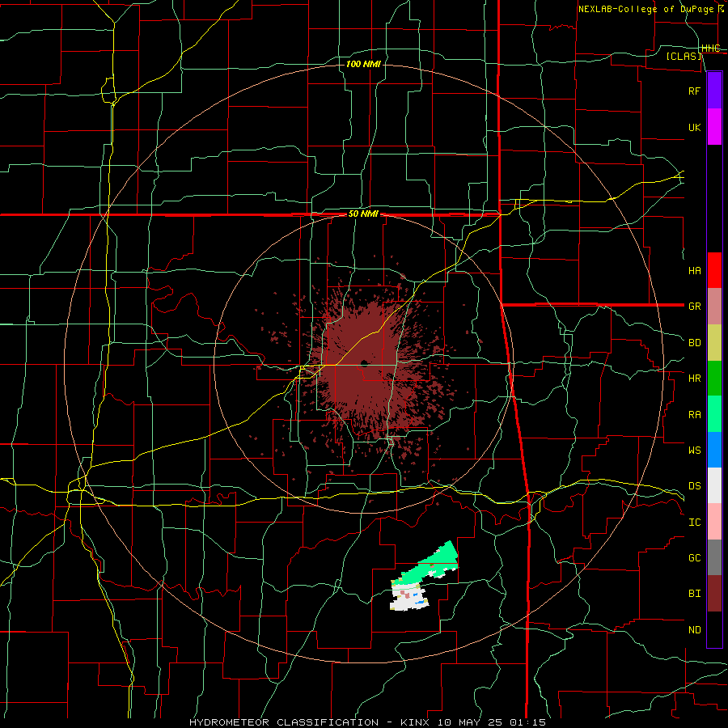Pick the blue WS legend swatch
Viewport: 728px width, 728px height.
click(x=714, y=450)
